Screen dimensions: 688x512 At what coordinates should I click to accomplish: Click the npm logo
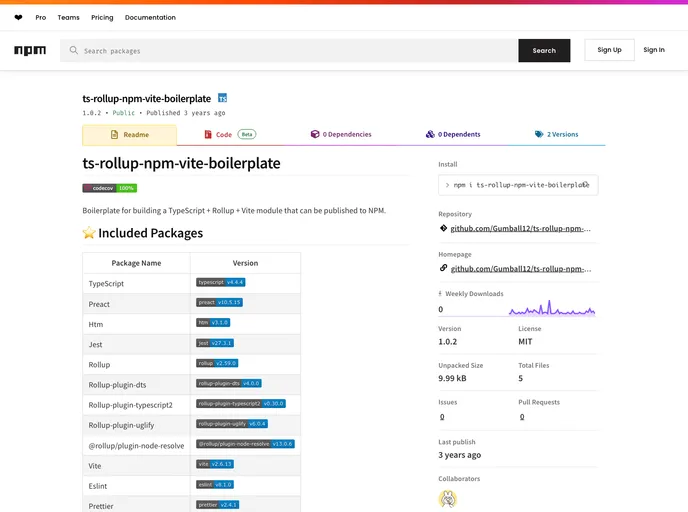coord(30,50)
